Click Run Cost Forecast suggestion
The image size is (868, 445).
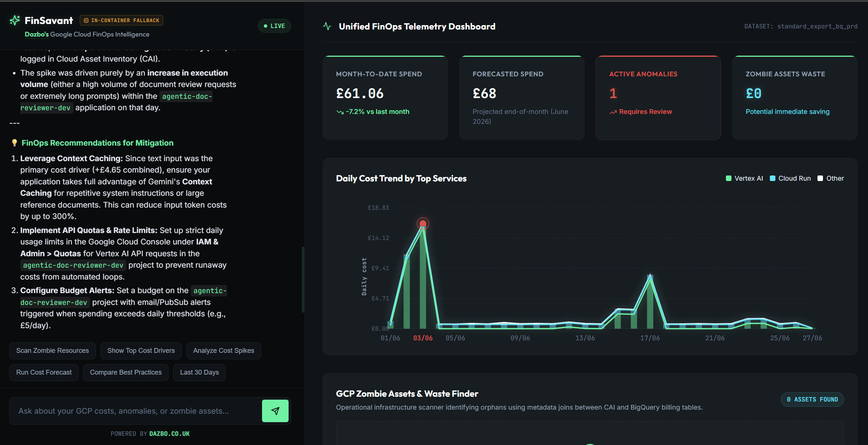tap(44, 372)
